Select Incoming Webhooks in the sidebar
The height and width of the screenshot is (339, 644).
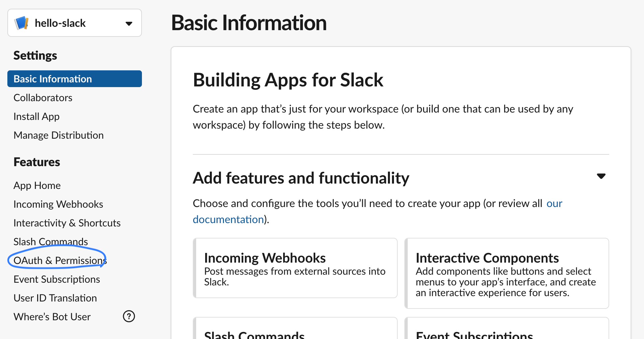click(58, 204)
